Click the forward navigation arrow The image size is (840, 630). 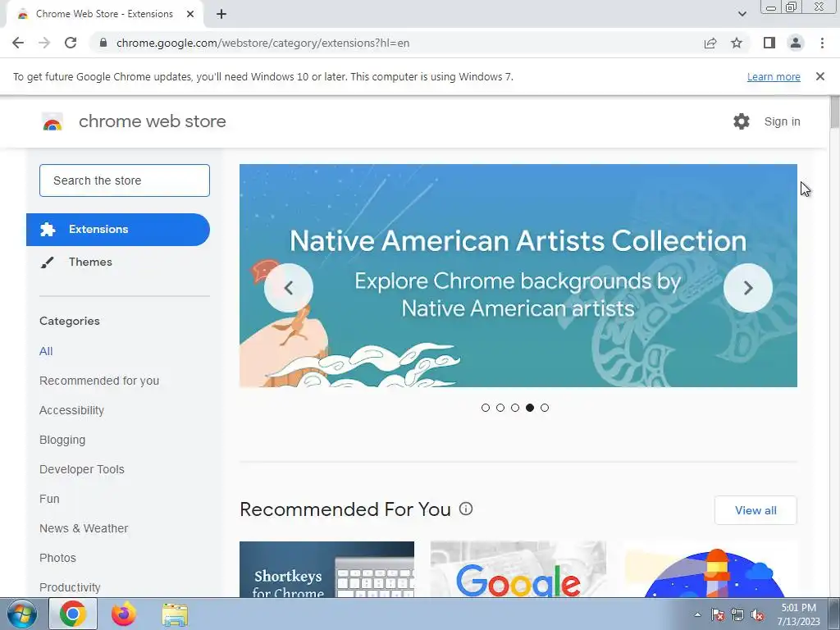pos(44,43)
